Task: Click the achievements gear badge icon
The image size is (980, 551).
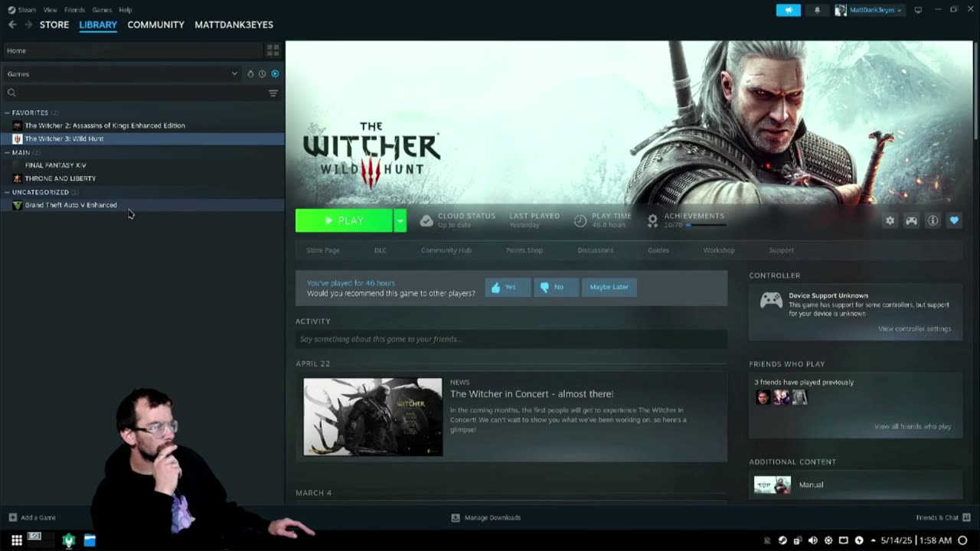Action: pyautogui.click(x=652, y=220)
